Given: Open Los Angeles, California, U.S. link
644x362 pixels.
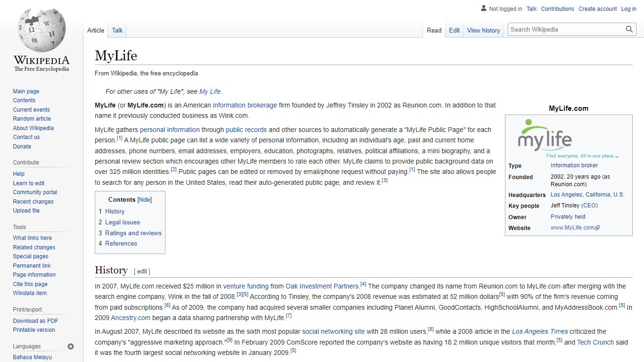Looking at the screenshot, I should (x=587, y=195).
